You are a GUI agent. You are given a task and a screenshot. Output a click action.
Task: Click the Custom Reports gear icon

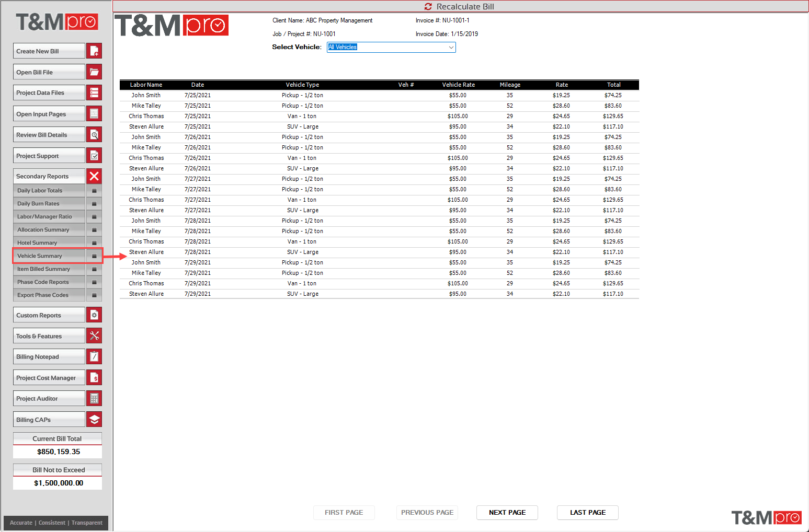pyautogui.click(x=94, y=315)
